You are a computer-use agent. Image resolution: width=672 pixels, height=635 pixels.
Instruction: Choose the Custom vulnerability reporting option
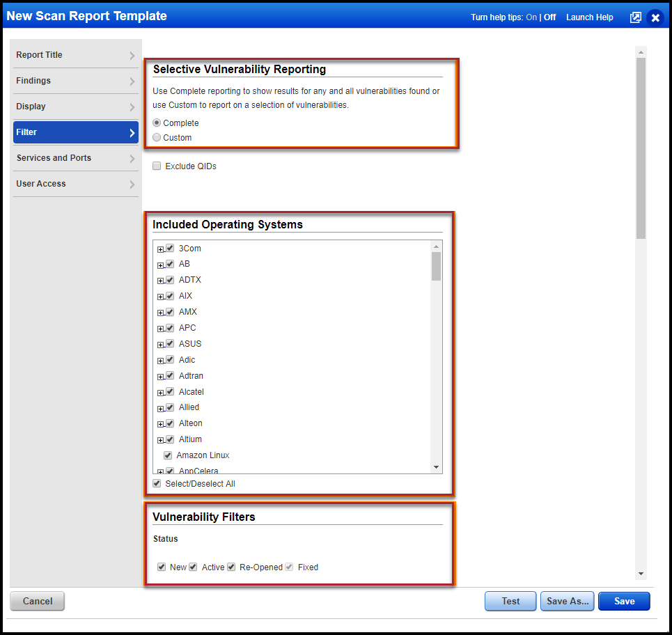[157, 137]
